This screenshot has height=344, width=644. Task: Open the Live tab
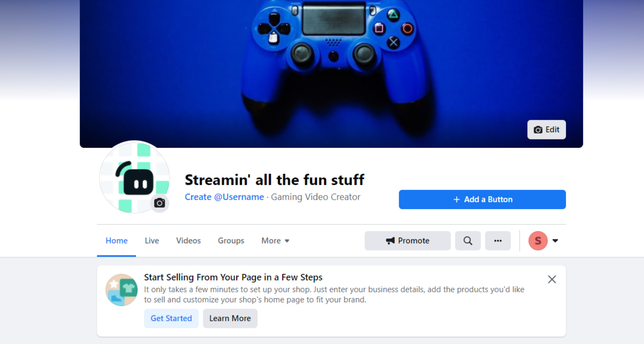[152, 241]
